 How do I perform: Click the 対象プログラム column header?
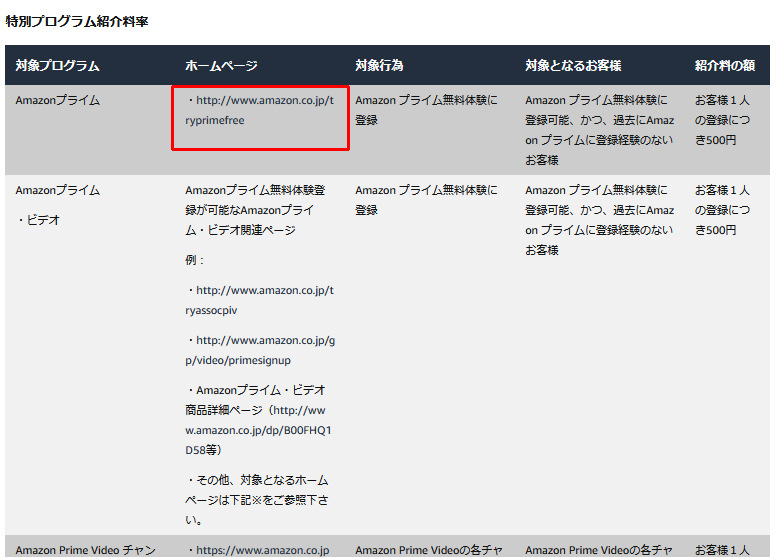tap(58, 66)
